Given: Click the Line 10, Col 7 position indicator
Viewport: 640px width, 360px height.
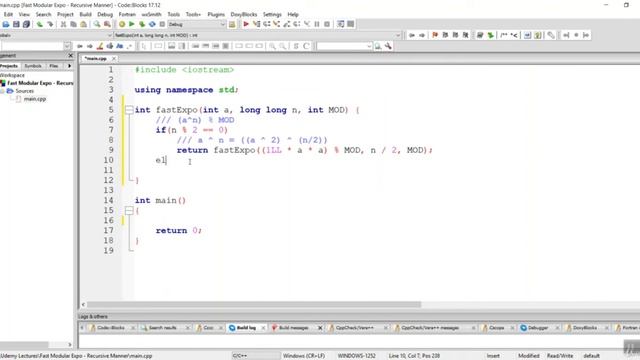Looking at the screenshot, I should click(x=414, y=356).
